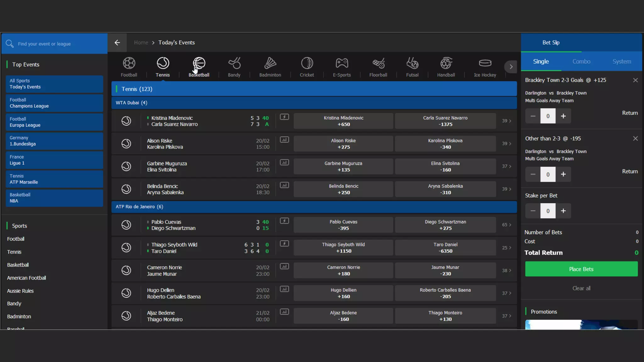644x362 pixels.
Task: Click the back arrow beside Home breadcrumb
Action: point(117,42)
